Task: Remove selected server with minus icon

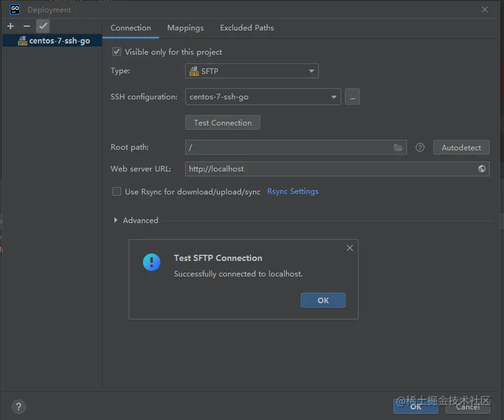Action: pos(27,26)
